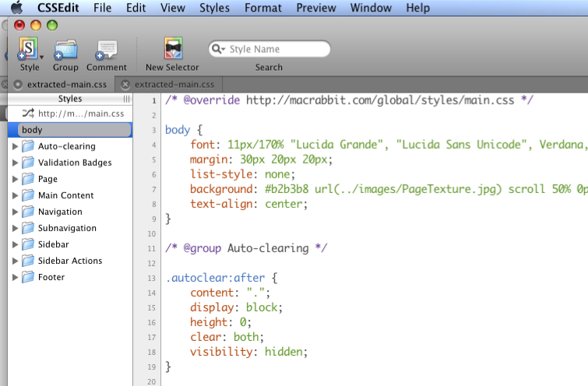
Task: Open the Preview menu
Action: (315, 9)
